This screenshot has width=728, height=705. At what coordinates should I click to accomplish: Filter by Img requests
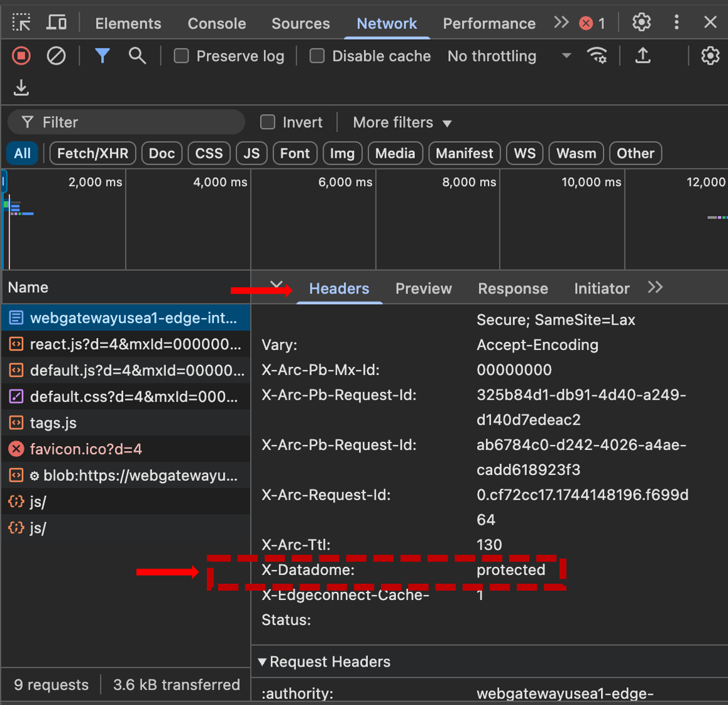(x=342, y=153)
